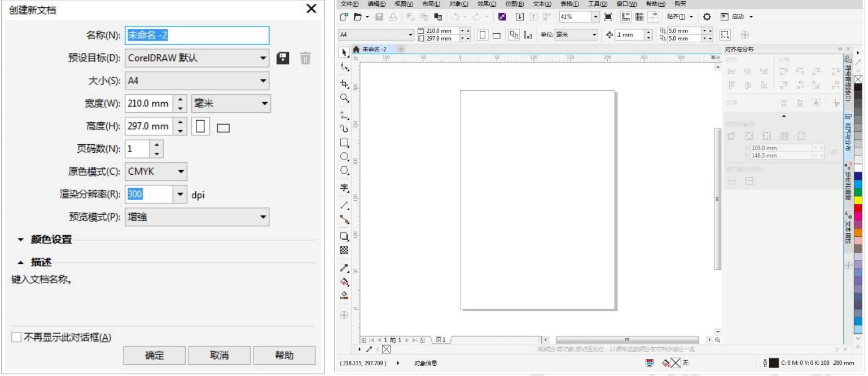Select the Pick tool
The width and height of the screenshot is (868, 376).
point(343,52)
